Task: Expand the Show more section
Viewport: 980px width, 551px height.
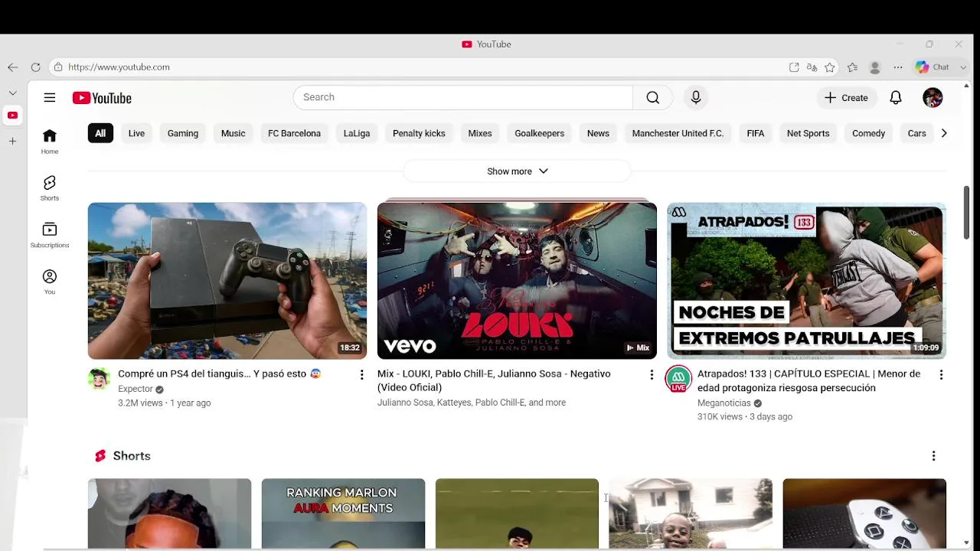Action: (x=518, y=171)
